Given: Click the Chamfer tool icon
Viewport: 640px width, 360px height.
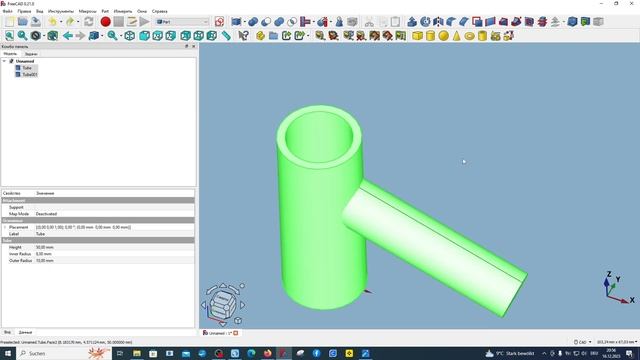Looking at the screenshot, I should [464, 22].
